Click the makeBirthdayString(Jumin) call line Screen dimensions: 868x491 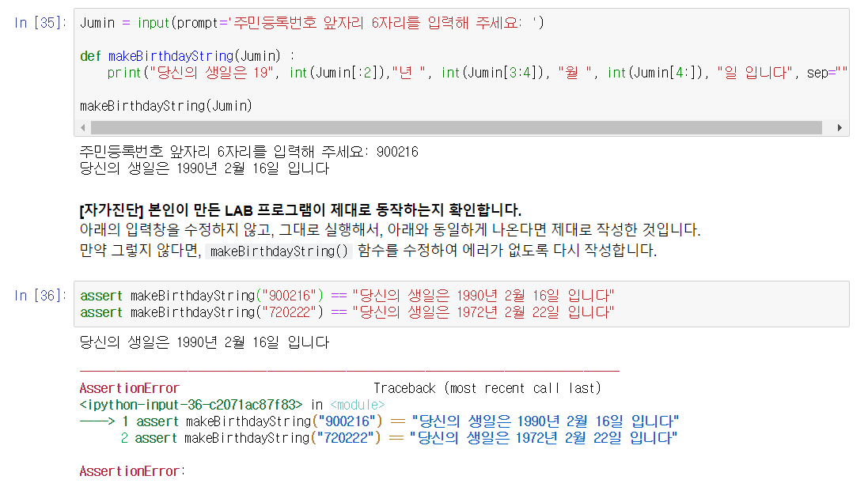tap(166, 106)
